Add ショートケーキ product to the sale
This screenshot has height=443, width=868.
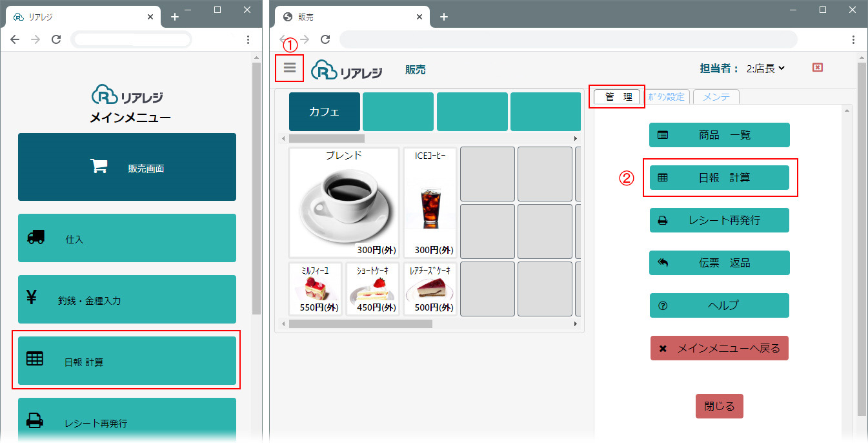click(x=372, y=289)
